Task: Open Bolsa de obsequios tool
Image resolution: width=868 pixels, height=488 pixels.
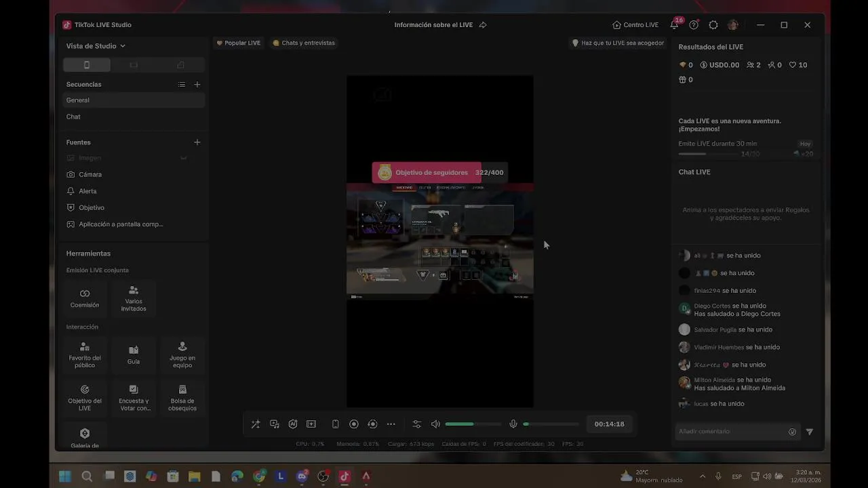Action: [x=182, y=398]
